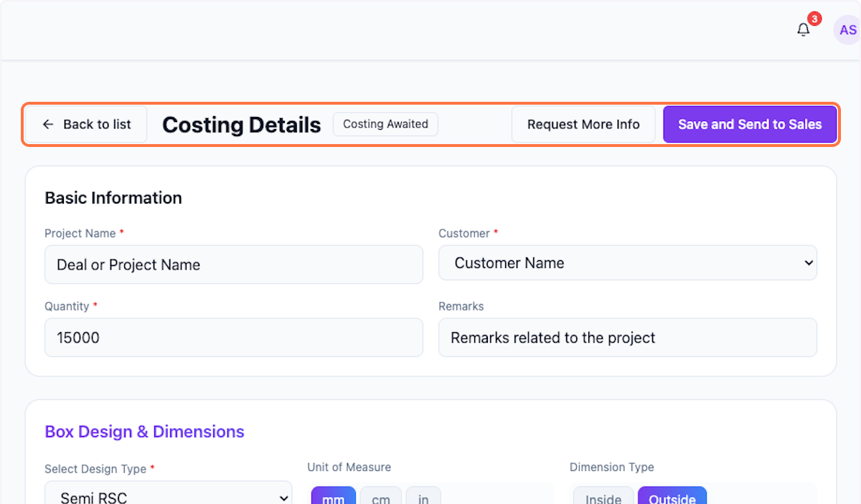The image size is (861, 504).
Task: Click into the Quantity field
Action: [x=233, y=338]
